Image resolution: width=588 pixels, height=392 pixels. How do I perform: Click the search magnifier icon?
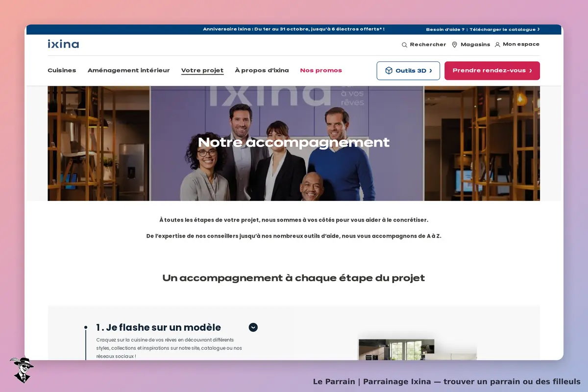404,45
